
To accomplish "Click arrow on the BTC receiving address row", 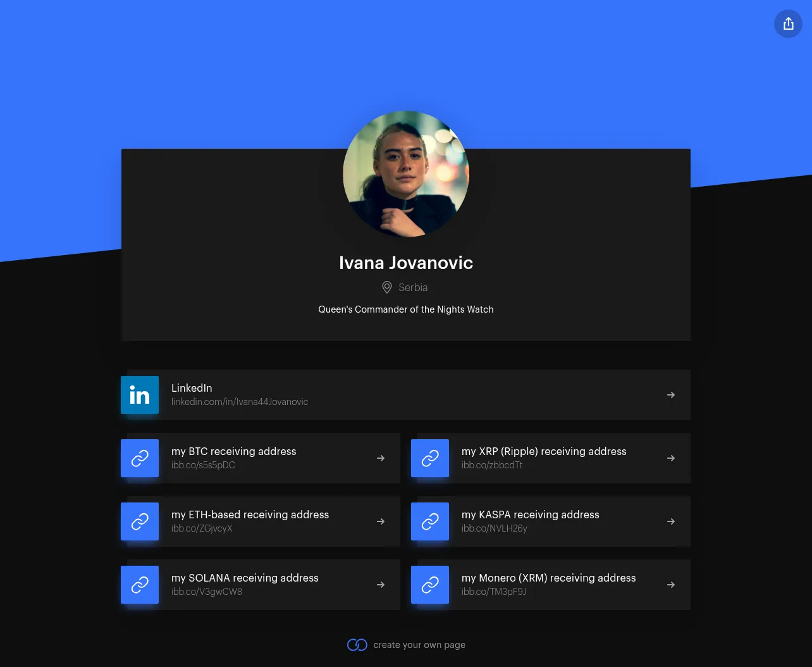I will click(381, 458).
